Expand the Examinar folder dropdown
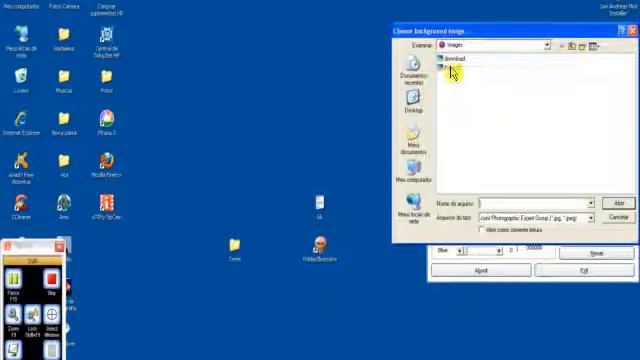The image size is (640, 360). pyautogui.click(x=547, y=45)
